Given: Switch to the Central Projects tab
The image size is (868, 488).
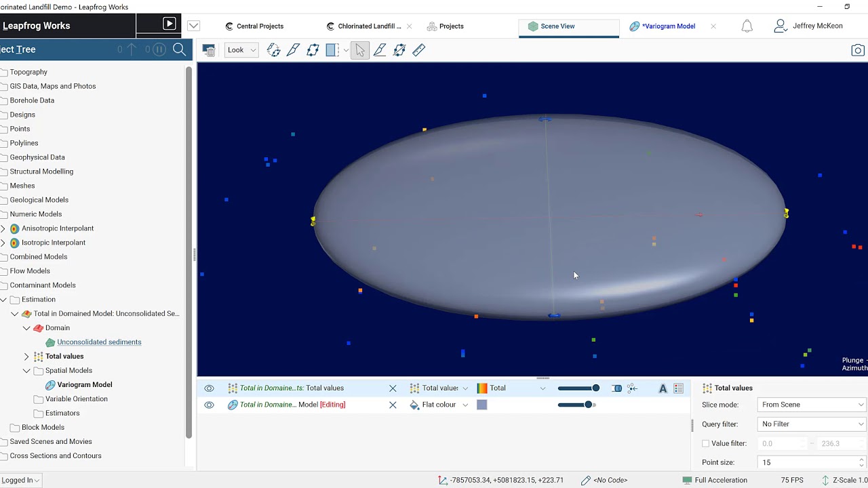Looking at the screenshot, I should point(254,26).
